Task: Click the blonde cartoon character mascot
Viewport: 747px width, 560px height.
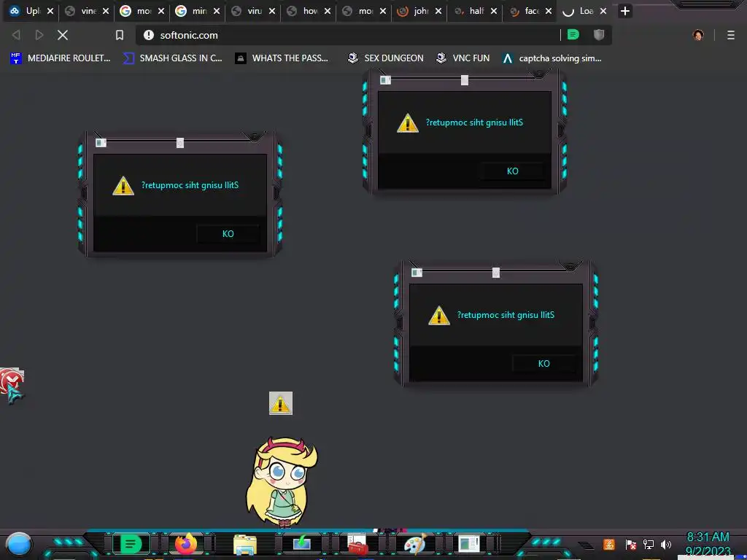Action: point(281,481)
